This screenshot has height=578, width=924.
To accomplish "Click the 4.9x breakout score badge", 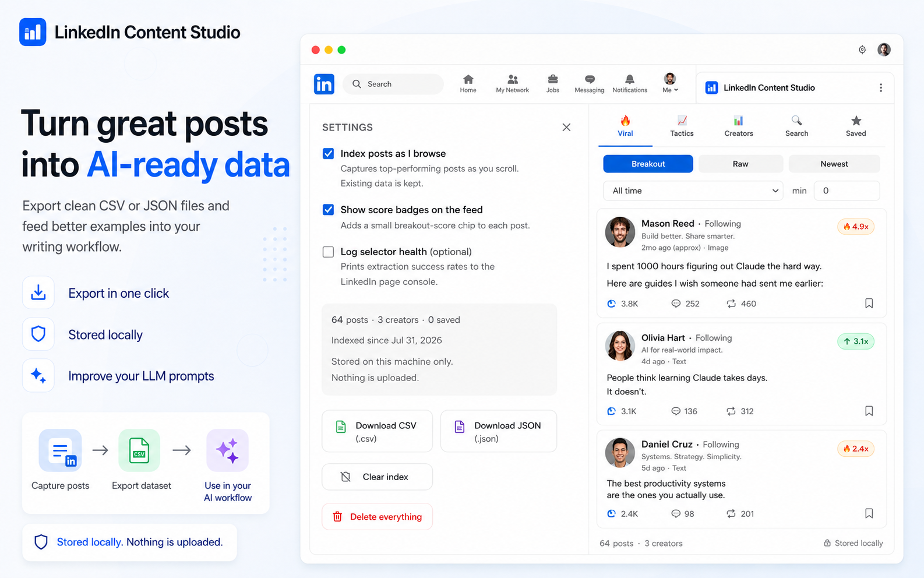I will click(856, 227).
